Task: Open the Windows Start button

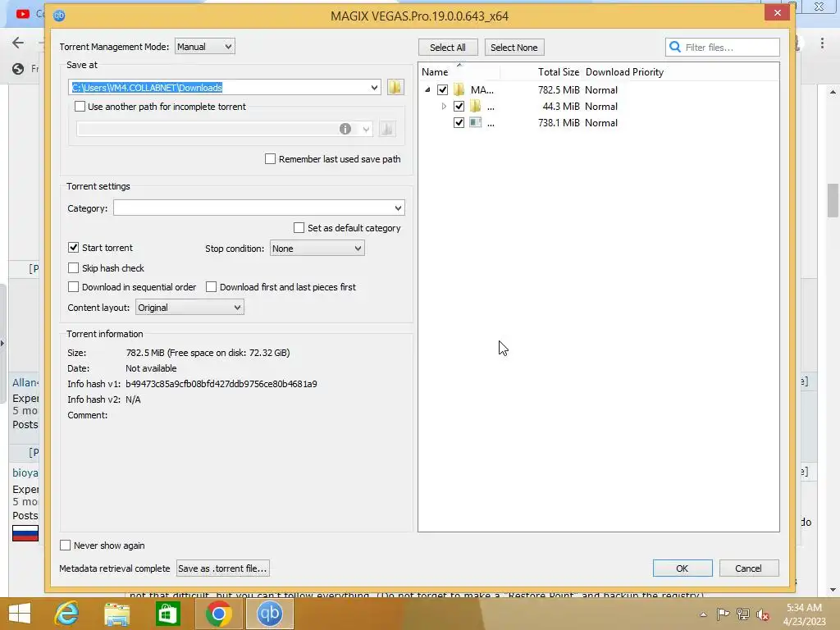Action: pos(20,613)
